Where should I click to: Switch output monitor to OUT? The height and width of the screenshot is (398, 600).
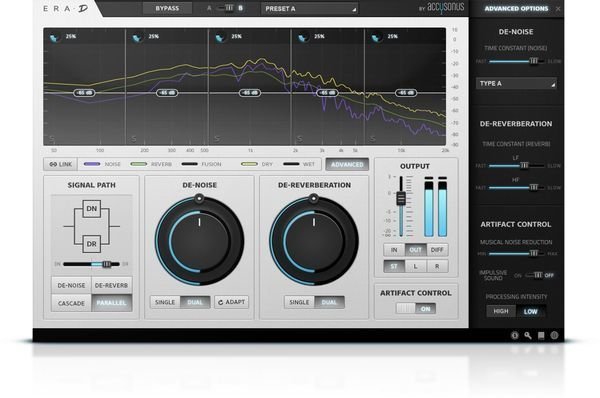tap(416, 250)
